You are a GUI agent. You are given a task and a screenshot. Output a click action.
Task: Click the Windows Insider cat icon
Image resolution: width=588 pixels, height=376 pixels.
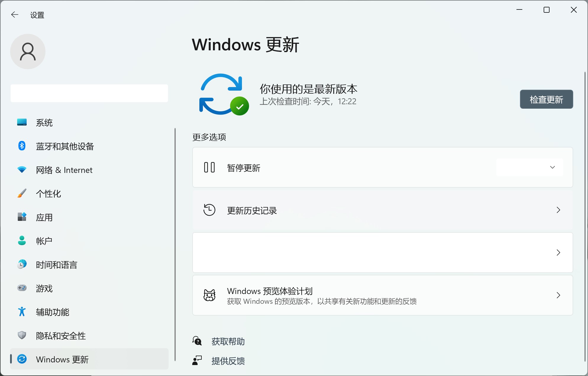[209, 295]
